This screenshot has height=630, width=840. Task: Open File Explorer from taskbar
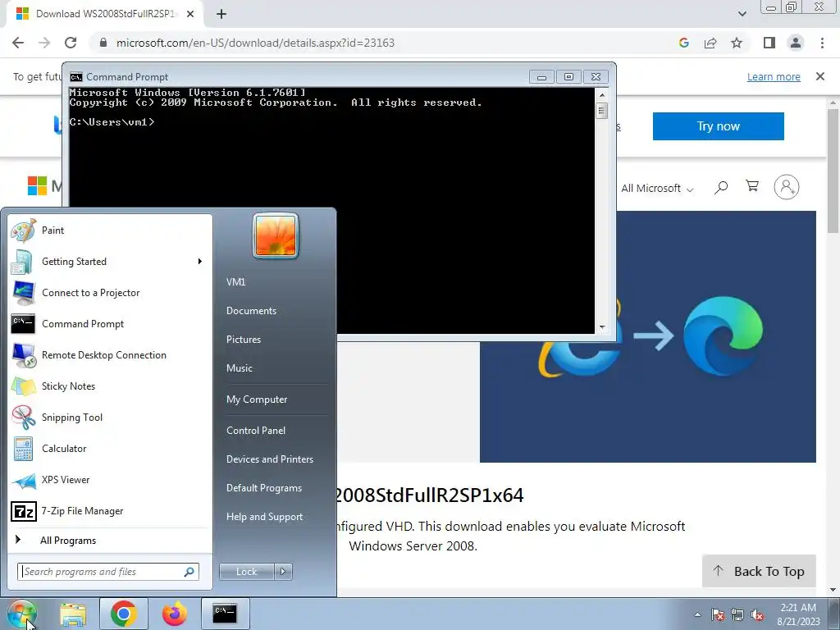tap(73, 614)
